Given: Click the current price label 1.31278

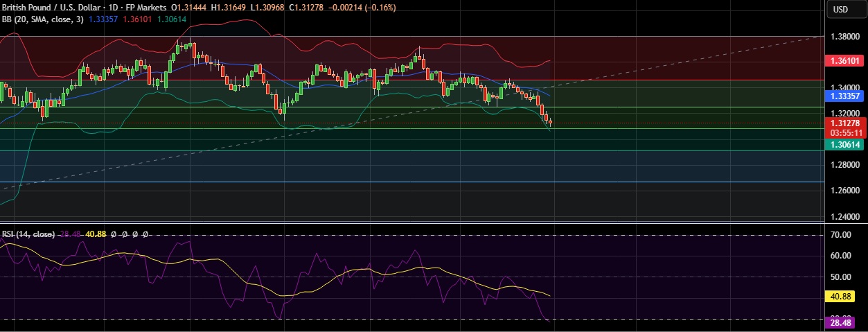Looking at the screenshot, I should pos(844,123).
